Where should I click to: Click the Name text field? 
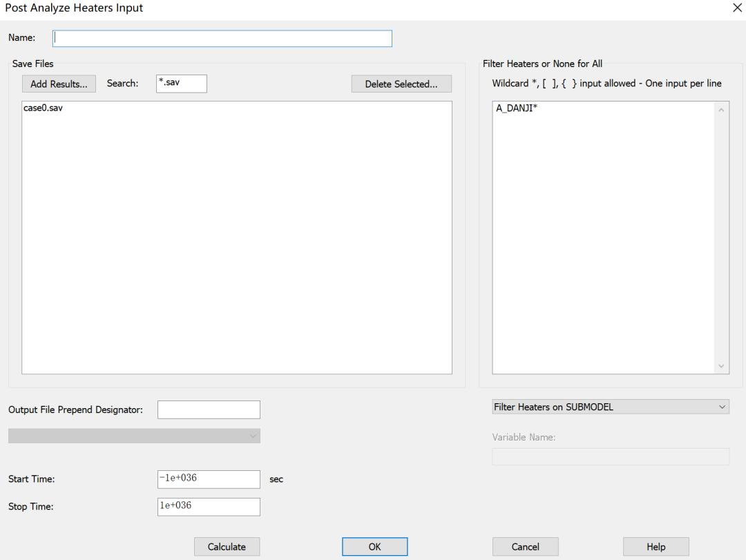222,38
